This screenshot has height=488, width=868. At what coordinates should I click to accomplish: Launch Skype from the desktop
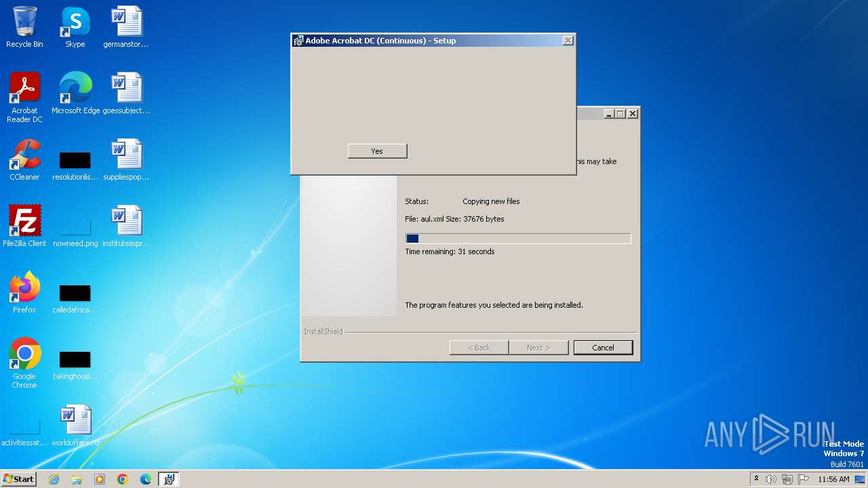click(75, 27)
